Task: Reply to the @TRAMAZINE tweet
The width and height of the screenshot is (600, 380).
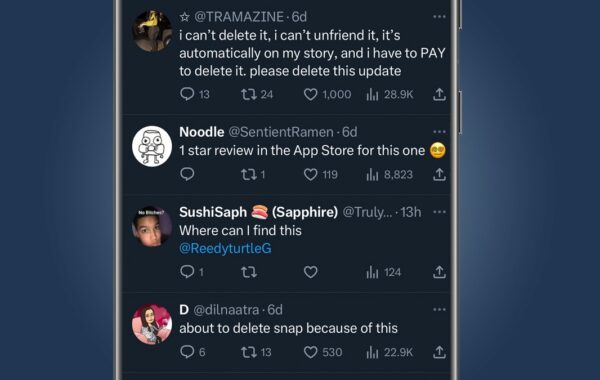Action: (187, 94)
